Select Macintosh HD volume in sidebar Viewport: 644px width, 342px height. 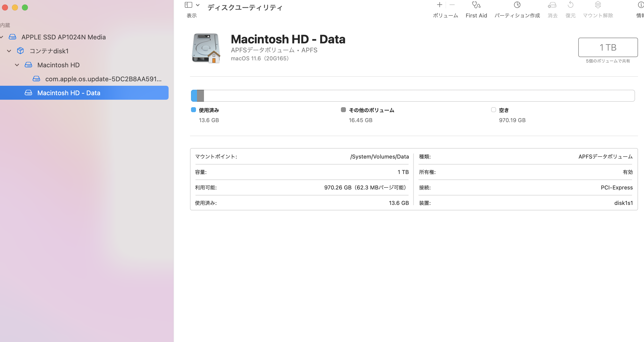click(x=58, y=65)
